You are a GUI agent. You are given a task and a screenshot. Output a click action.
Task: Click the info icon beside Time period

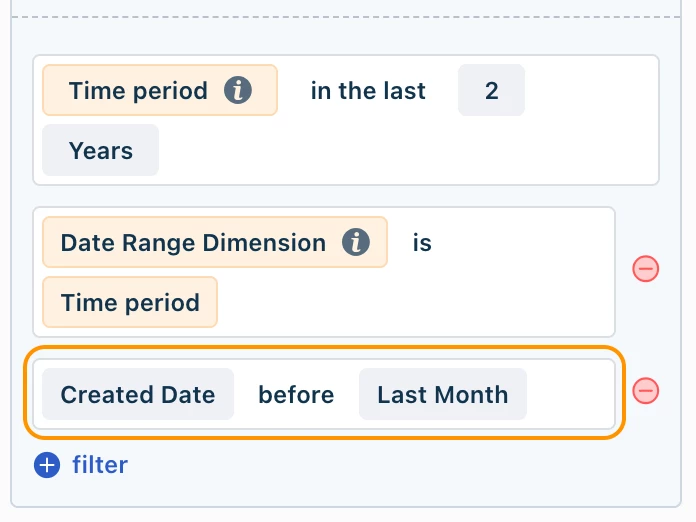238,90
